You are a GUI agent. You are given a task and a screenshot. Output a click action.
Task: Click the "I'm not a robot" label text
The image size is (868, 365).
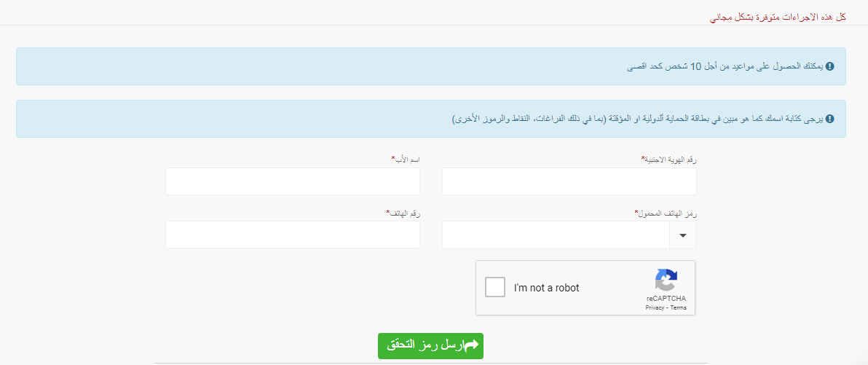point(546,288)
